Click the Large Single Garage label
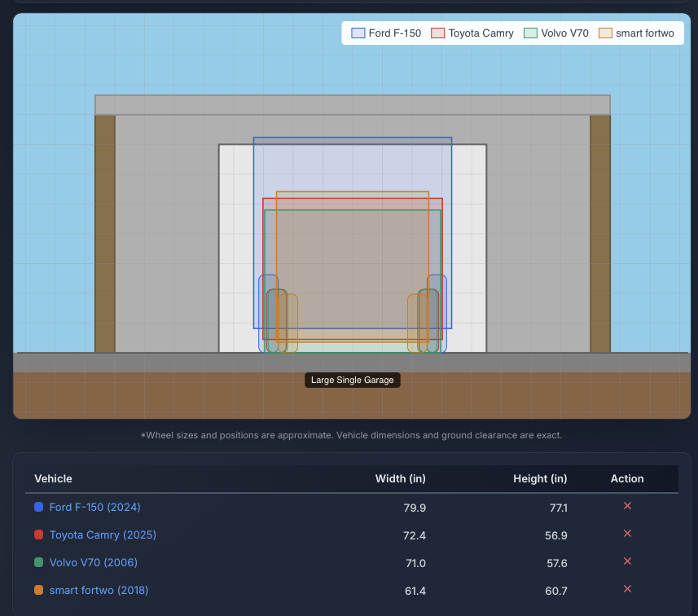This screenshot has width=698, height=616. 352,380
